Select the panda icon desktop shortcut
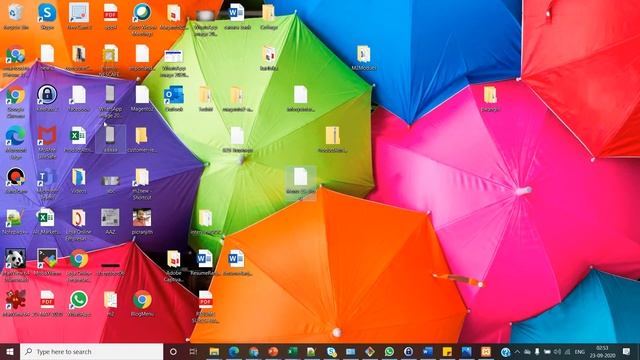This screenshot has height=360, width=640. (x=16, y=264)
